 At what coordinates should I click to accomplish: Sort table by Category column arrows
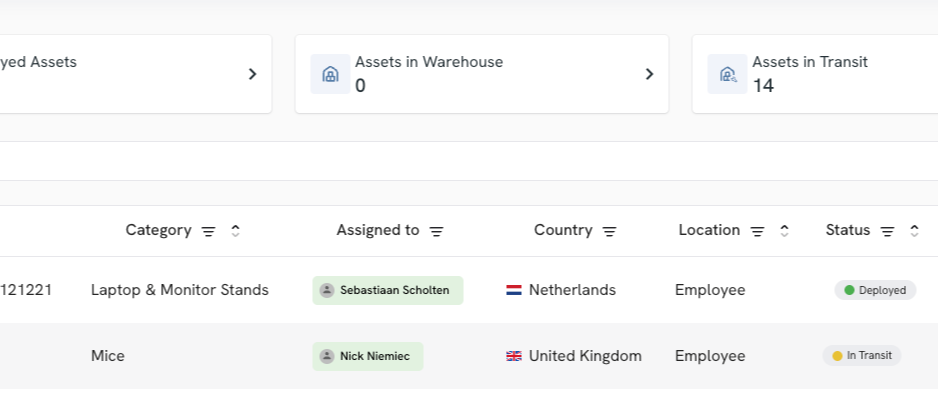pyautogui.click(x=236, y=231)
